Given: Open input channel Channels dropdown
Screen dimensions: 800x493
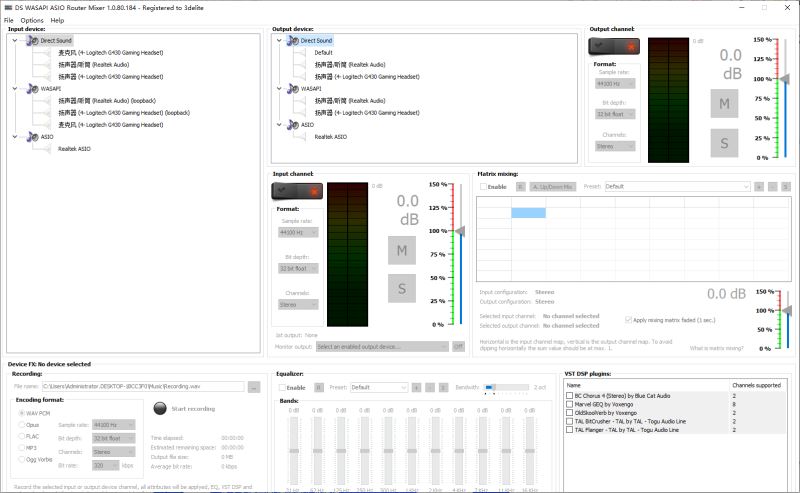Looking at the screenshot, I should pos(298,305).
